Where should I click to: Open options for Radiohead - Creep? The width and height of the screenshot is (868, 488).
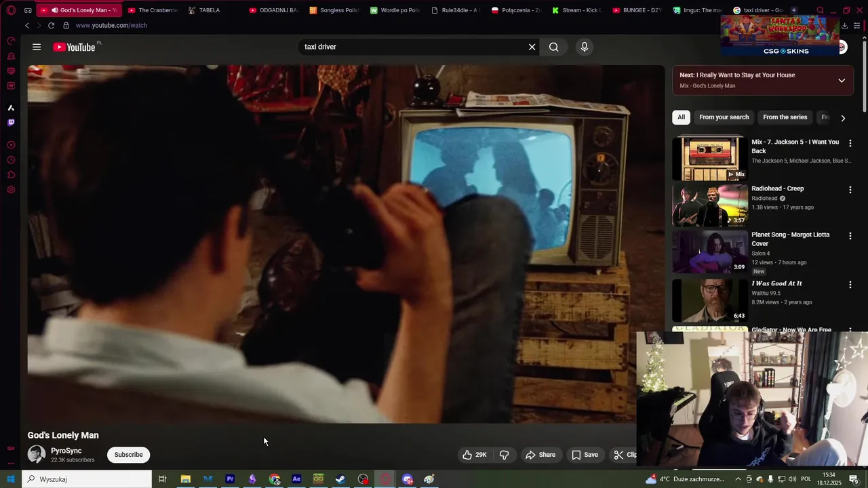point(850,190)
